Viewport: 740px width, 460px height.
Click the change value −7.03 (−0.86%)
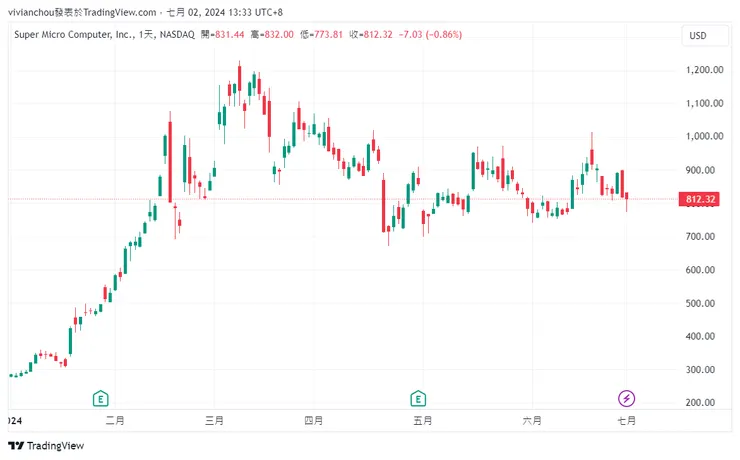430,35
